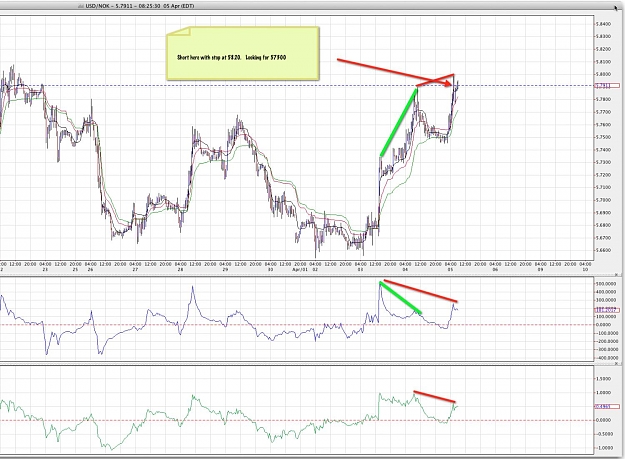
Task: Click the 5.8200 price axis label
Action: (604, 49)
